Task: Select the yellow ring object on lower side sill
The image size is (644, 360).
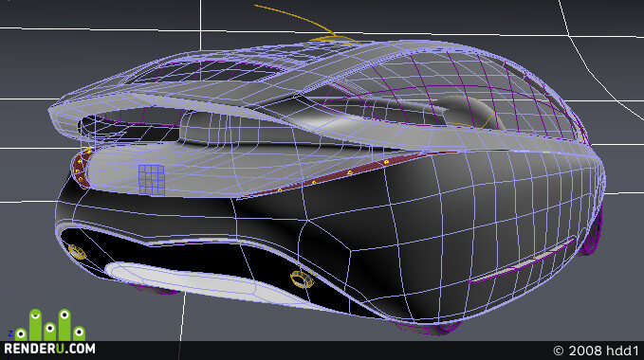Action: point(302,279)
